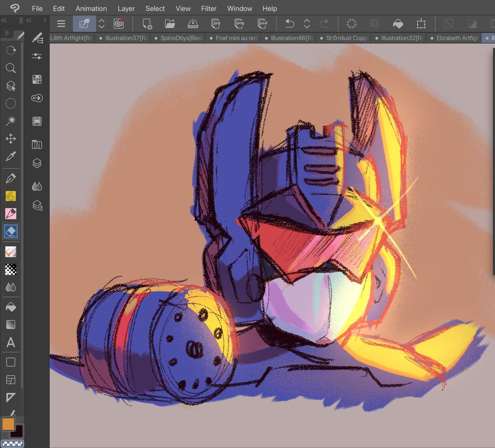Select the Gradient tool
The image size is (495, 448).
[11, 325]
